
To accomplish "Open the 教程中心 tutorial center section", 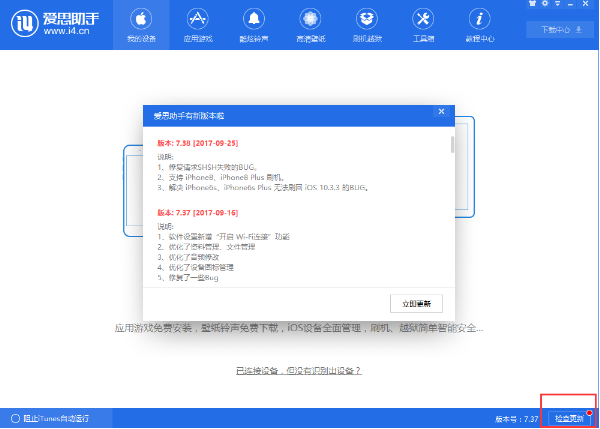I will (x=479, y=25).
